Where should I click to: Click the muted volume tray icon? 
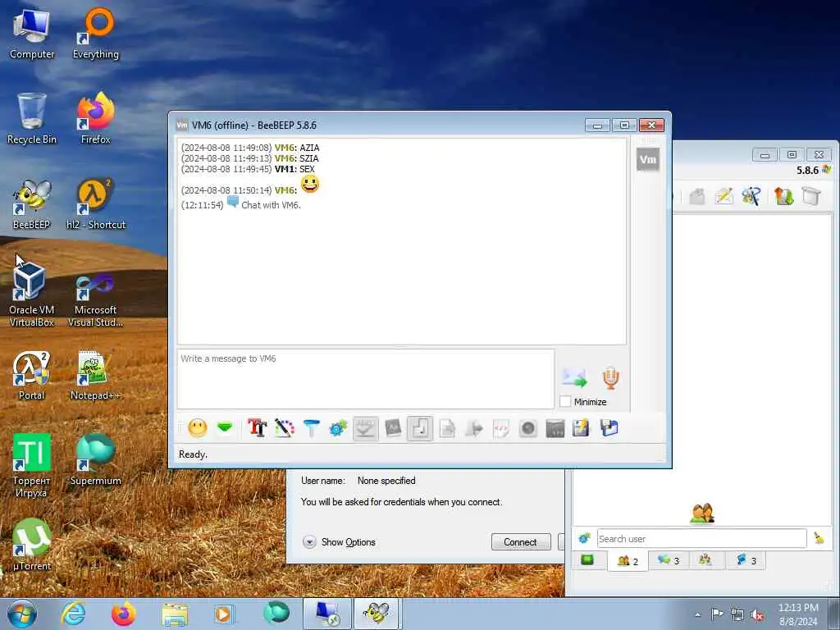tap(757, 614)
